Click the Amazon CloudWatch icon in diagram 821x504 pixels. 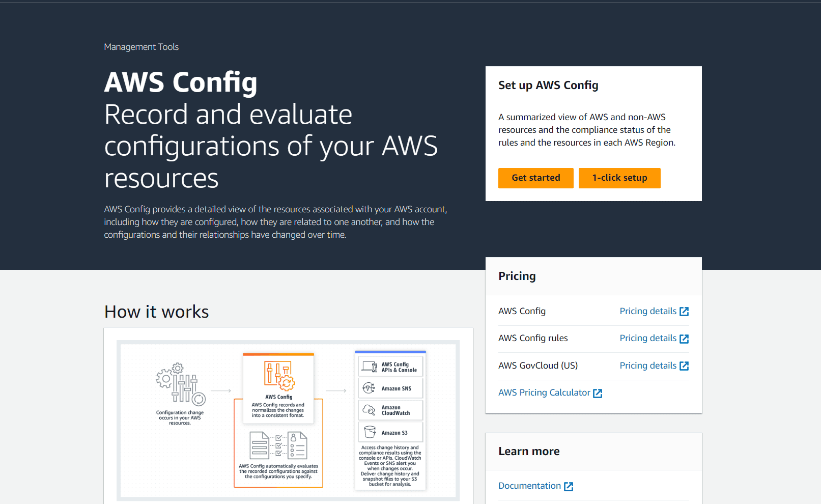pyautogui.click(x=369, y=410)
